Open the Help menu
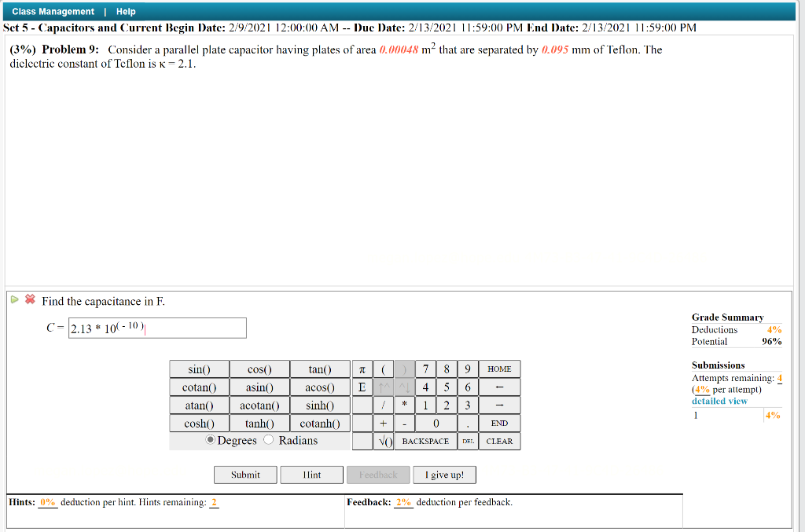 pyautogui.click(x=126, y=11)
